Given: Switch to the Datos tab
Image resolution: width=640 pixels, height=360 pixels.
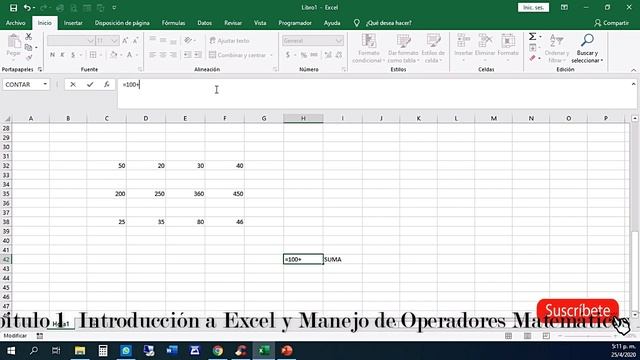Looking at the screenshot, I should 204,23.
